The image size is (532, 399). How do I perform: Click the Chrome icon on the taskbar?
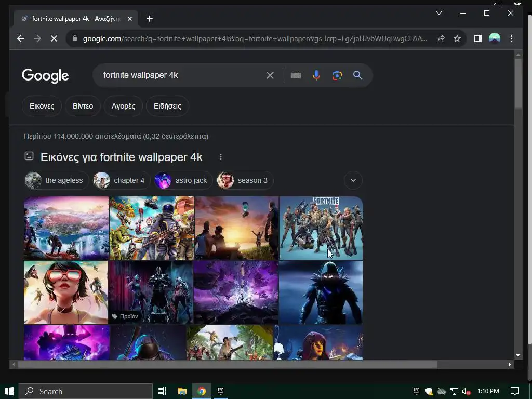coord(202,391)
